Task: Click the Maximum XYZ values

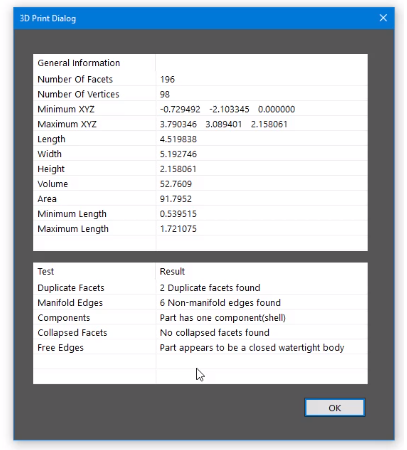Action: [x=224, y=124]
